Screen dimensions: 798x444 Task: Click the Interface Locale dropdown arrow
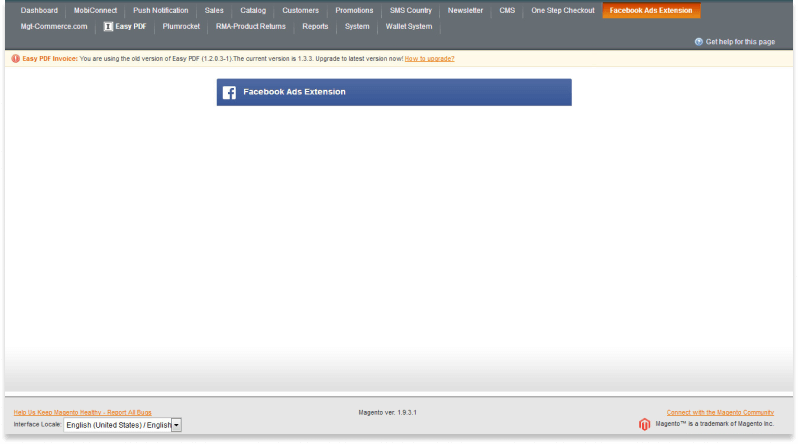click(177, 425)
